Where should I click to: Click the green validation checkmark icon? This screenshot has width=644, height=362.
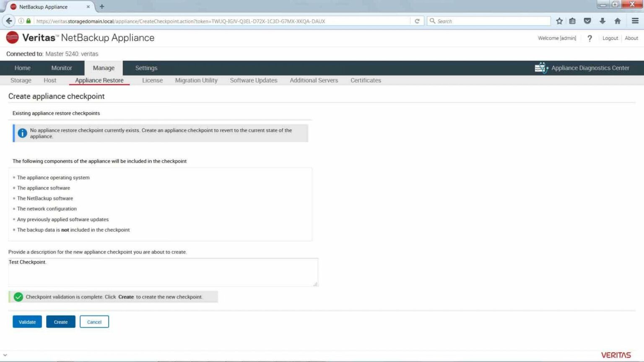[18, 297]
